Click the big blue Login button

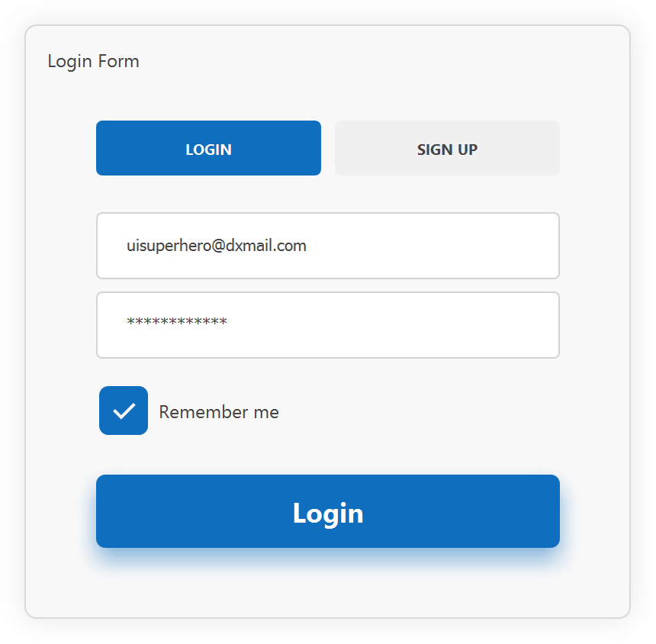[328, 511]
